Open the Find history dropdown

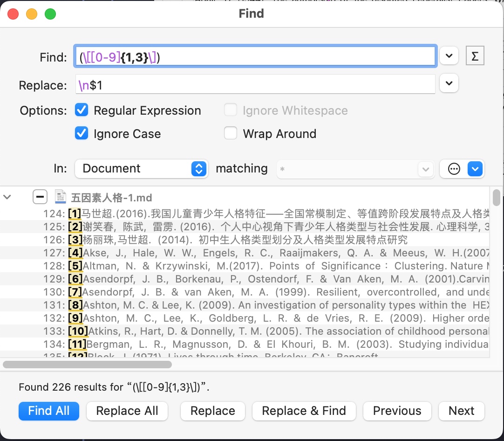click(x=449, y=56)
